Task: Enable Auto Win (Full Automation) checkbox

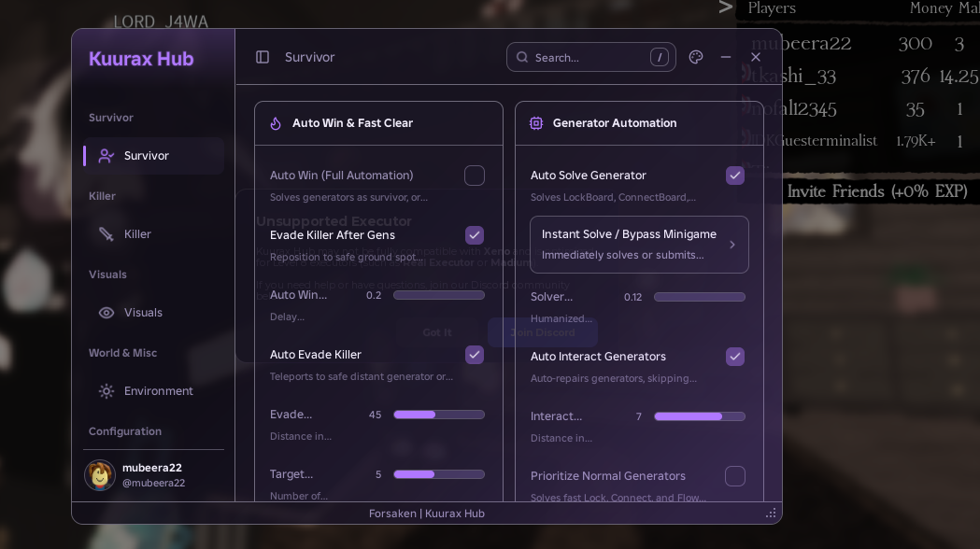Action: point(475,176)
